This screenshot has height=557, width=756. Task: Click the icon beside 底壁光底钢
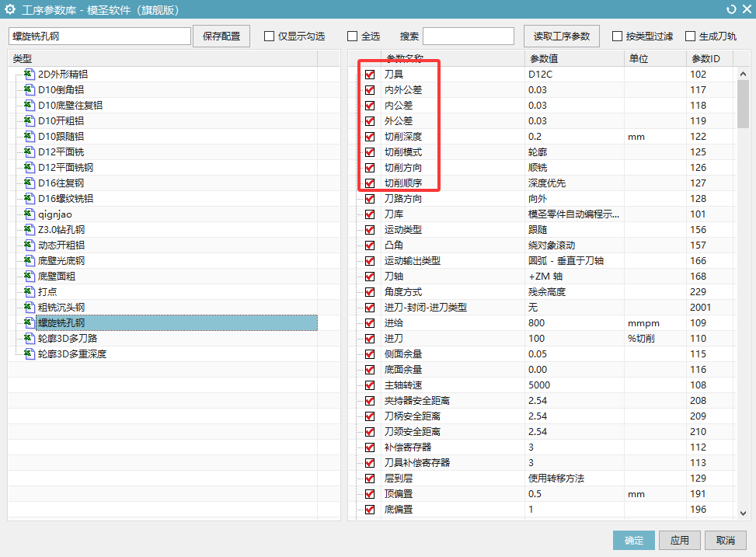click(30, 260)
